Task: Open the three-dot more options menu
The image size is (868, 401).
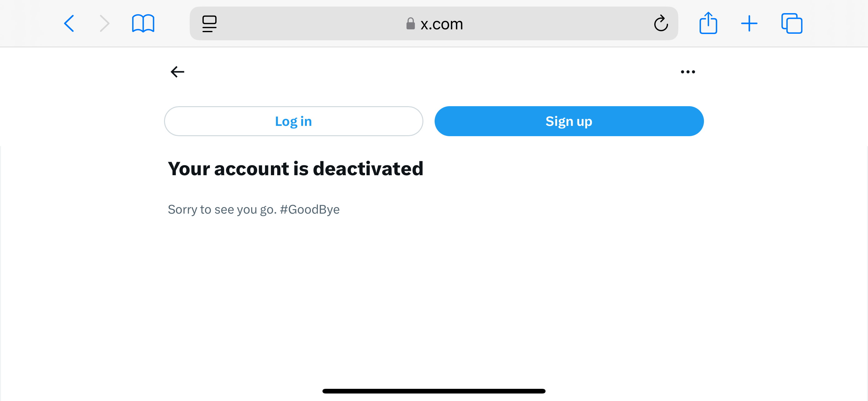Action: tap(688, 72)
